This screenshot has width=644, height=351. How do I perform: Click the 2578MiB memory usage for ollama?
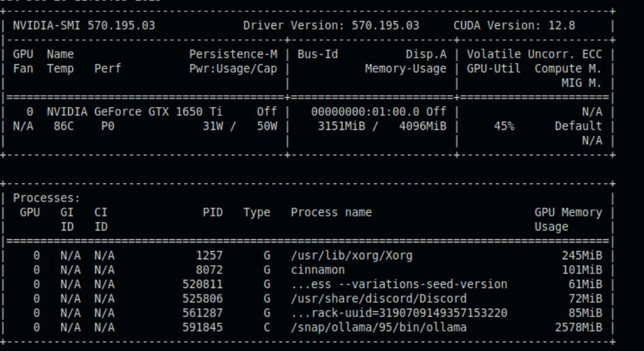point(578,327)
